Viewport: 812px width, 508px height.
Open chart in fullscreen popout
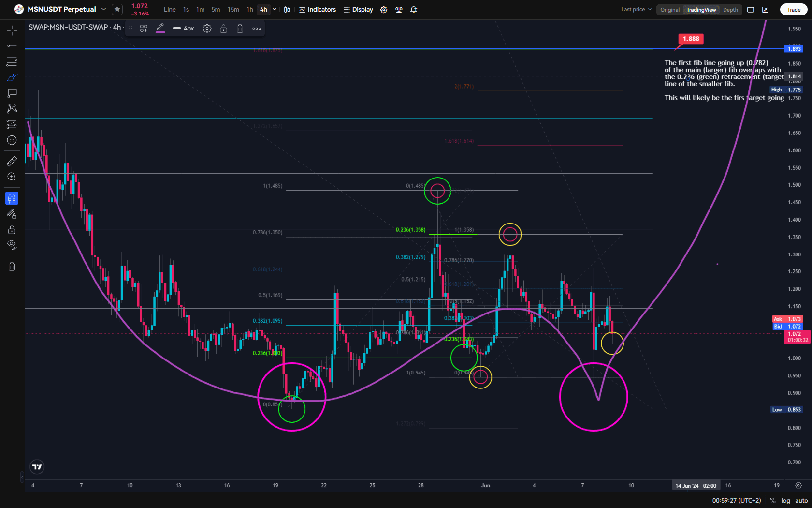click(x=766, y=10)
